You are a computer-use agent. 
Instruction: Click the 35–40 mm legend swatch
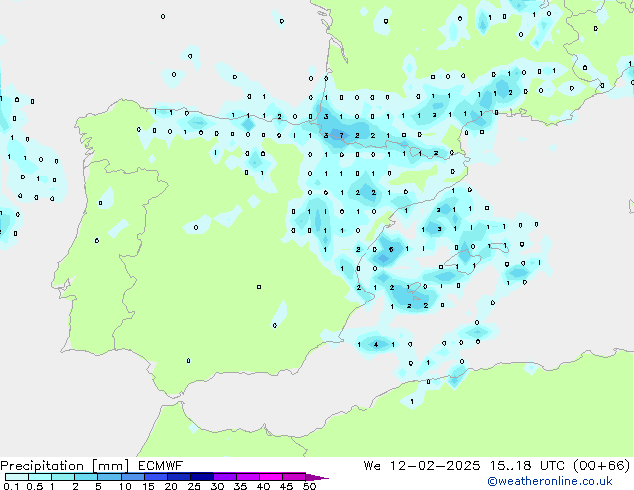point(248,477)
